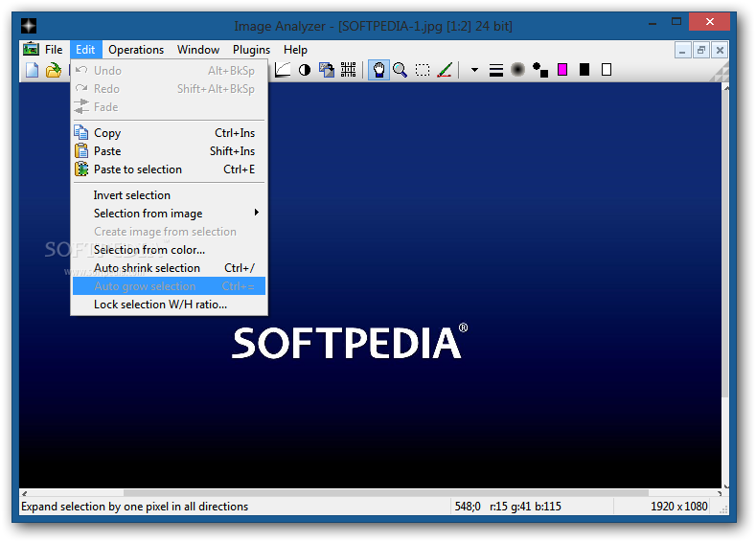
Task: Click the Copy icon in the Edit menu
Action: (x=81, y=132)
